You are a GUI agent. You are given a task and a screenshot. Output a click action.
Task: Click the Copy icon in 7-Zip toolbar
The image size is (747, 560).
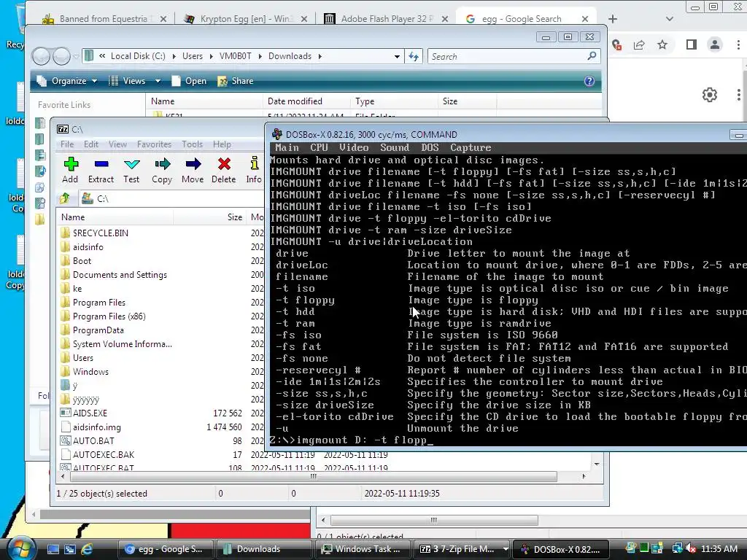(x=162, y=170)
